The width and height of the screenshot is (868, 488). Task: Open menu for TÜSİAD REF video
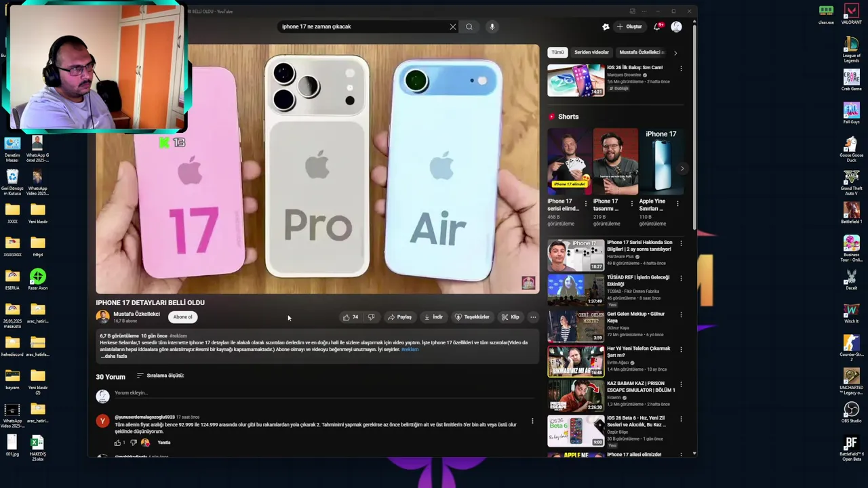click(x=681, y=279)
